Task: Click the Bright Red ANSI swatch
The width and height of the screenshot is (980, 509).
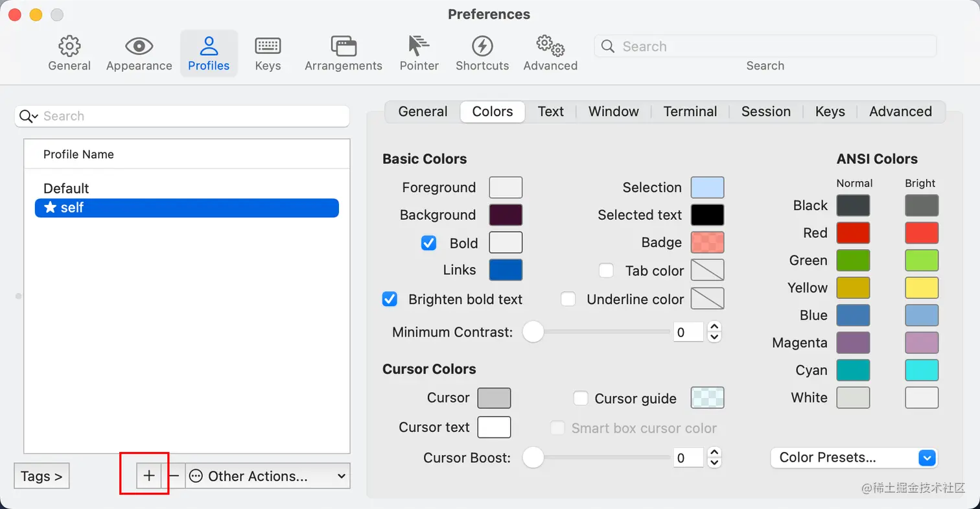Action: click(922, 233)
